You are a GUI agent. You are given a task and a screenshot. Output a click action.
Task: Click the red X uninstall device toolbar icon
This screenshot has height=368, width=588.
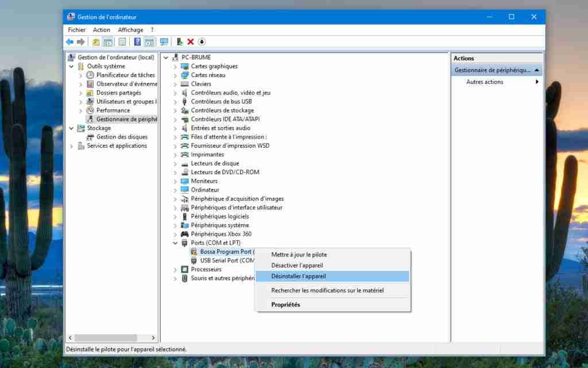(190, 41)
